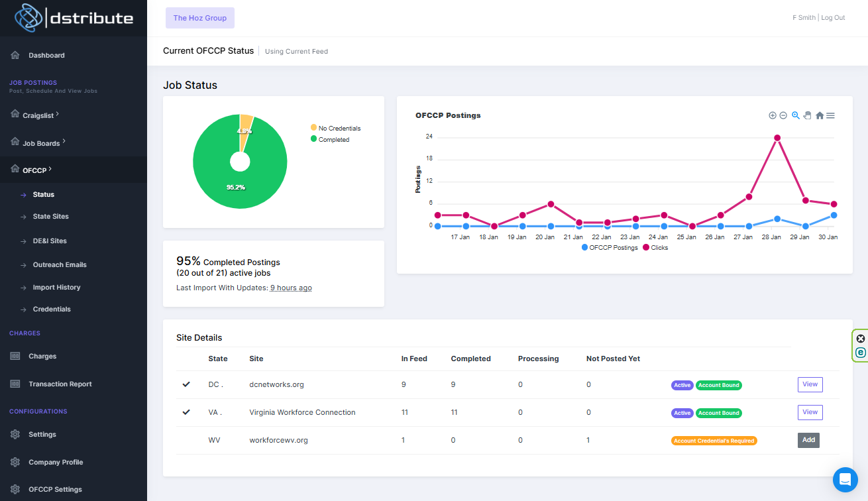The image size is (868, 501).
Task: Open the chart hamburger menu
Action: (x=830, y=115)
